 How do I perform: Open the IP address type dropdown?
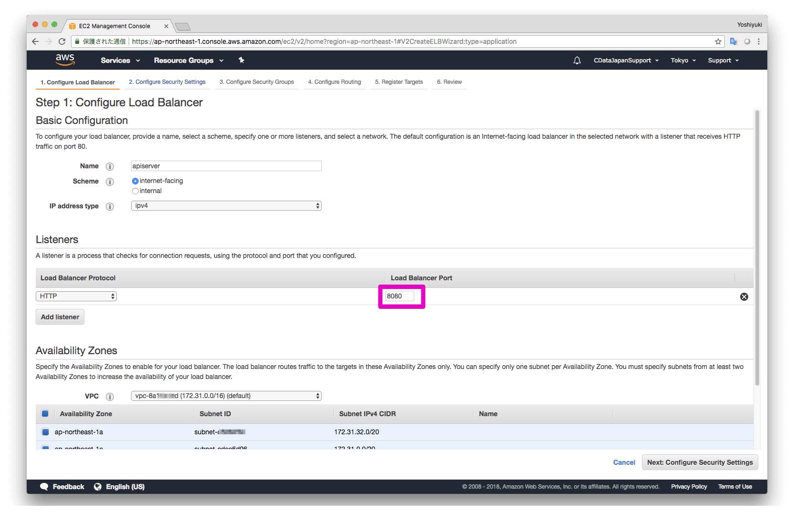pyautogui.click(x=226, y=205)
